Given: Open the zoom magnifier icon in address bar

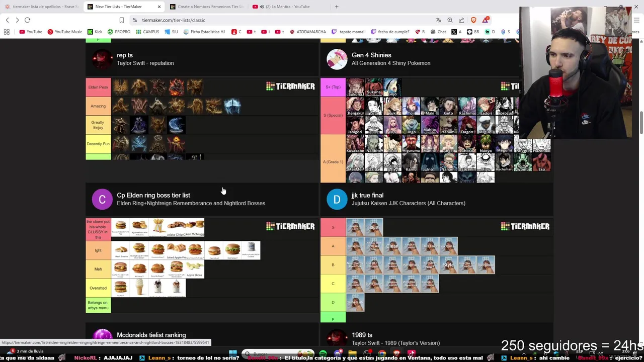Looking at the screenshot, I should coord(450,20).
